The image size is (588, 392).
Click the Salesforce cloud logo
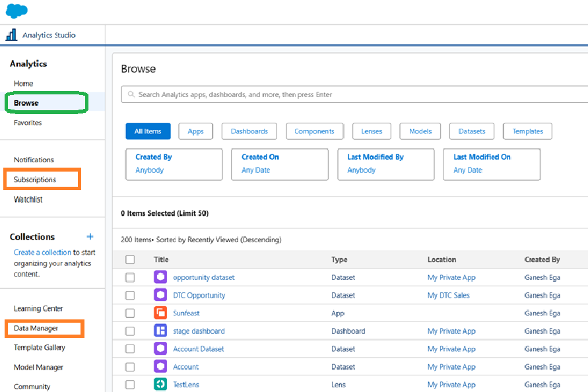[16, 11]
